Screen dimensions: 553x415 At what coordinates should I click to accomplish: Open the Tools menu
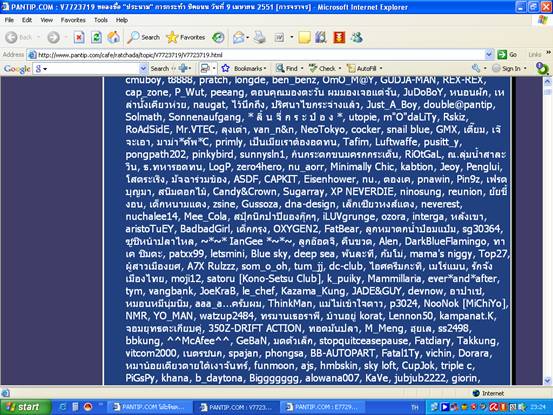tap(101, 20)
